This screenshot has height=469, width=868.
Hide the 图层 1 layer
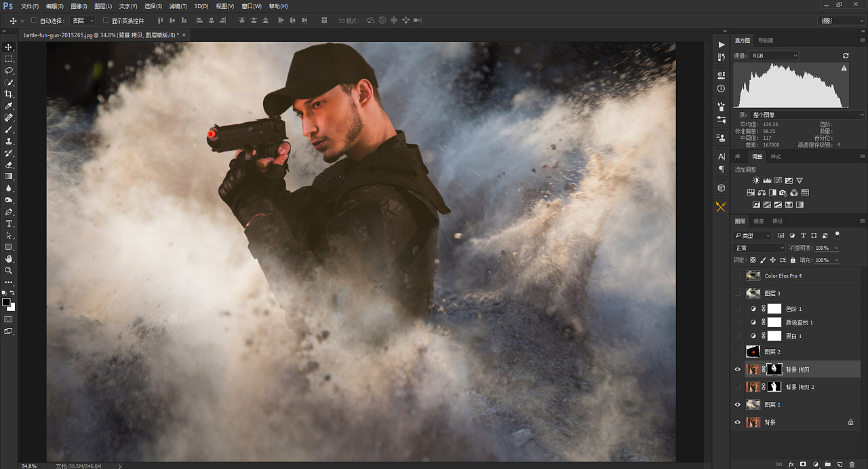pyautogui.click(x=738, y=405)
